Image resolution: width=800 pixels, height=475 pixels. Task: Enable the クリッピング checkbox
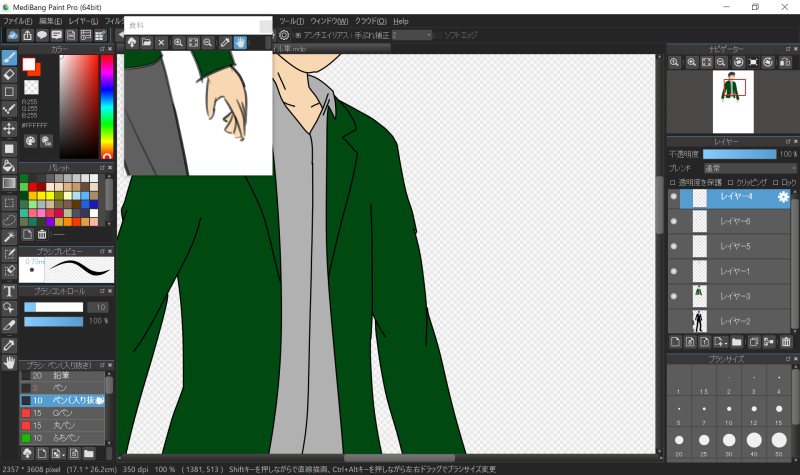click(x=729, y=183)
